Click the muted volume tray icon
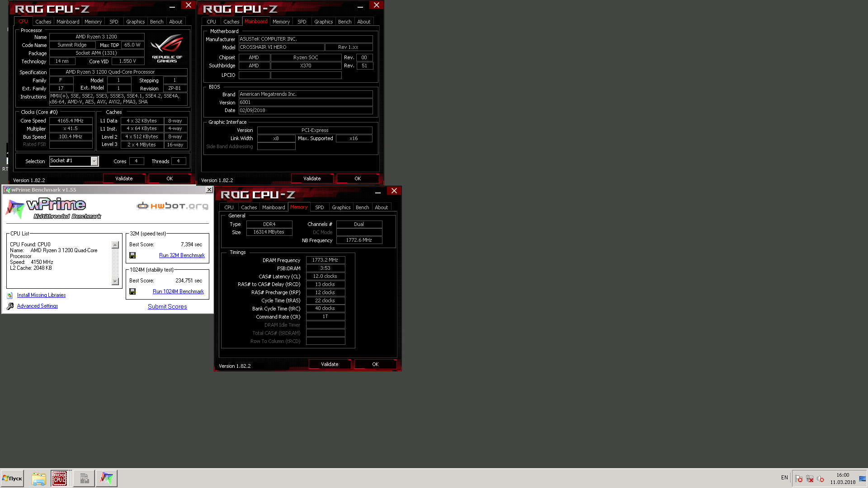This screenshot has width=868, height=488. pyautogui.click(x=821, y=479)
